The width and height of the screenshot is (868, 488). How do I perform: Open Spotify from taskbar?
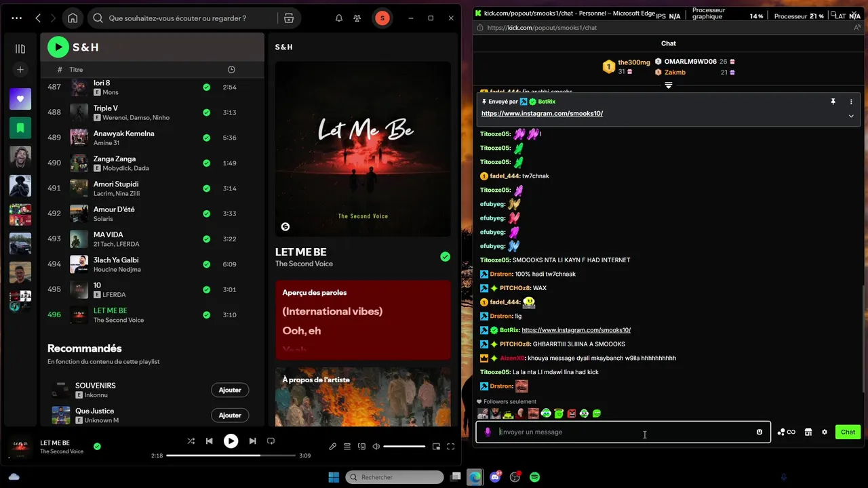pyautogui.click(x=534, y=477)
